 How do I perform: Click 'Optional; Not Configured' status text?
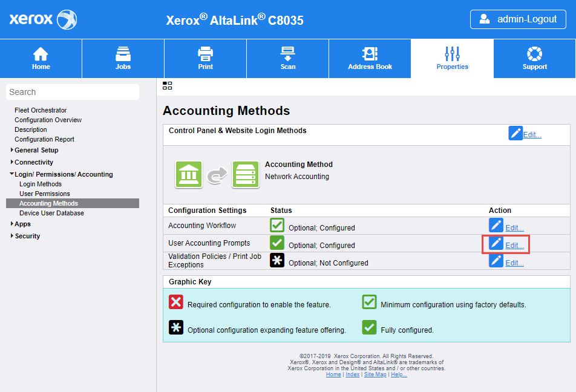[329, 263]
